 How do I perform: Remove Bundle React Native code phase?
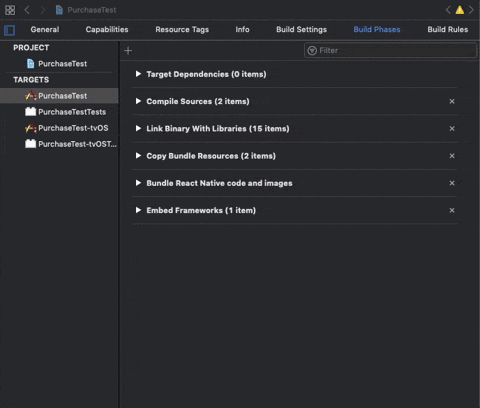(452, 183)
